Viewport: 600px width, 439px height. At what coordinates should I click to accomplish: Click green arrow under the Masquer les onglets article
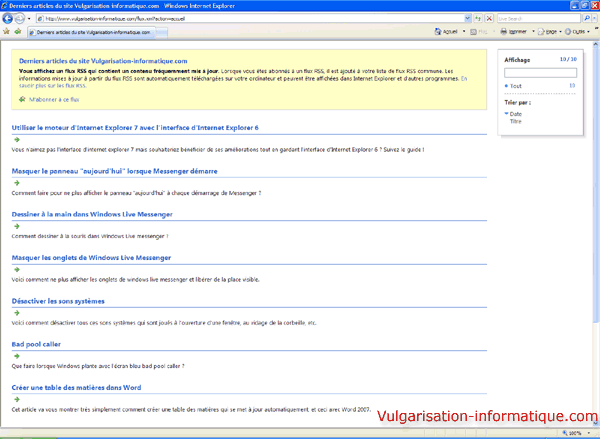16,269
